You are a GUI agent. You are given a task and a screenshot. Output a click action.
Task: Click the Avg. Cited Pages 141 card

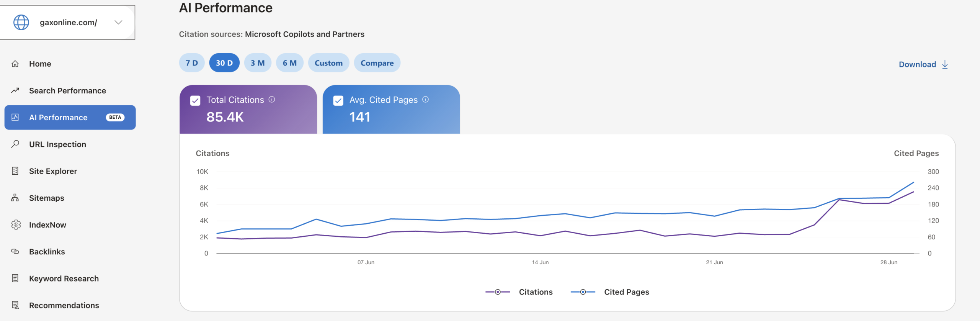(x=391, y=109)
